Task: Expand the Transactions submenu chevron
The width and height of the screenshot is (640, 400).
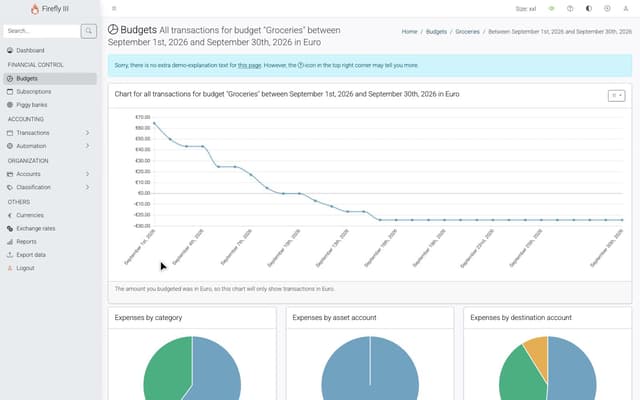Action: 87,133
